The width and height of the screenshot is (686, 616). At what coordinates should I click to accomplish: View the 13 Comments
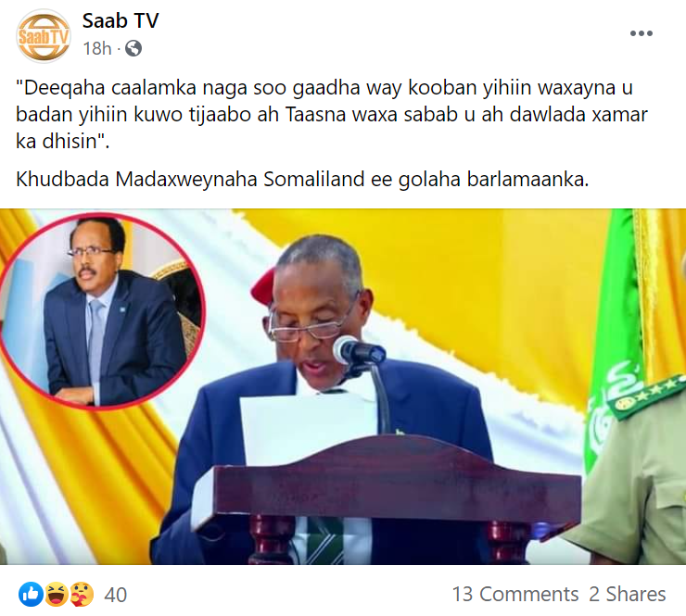tap(514, 594)
